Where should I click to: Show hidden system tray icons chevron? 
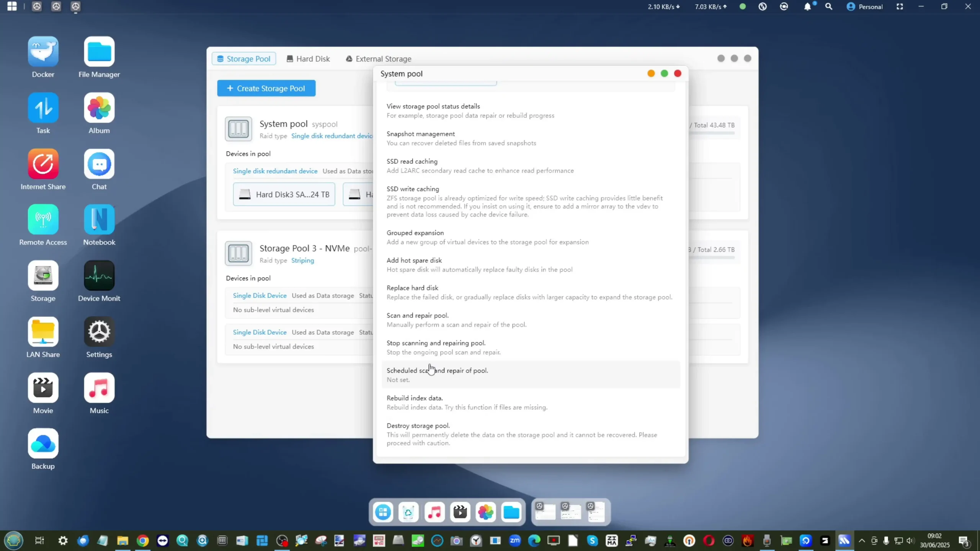point(862,541)
